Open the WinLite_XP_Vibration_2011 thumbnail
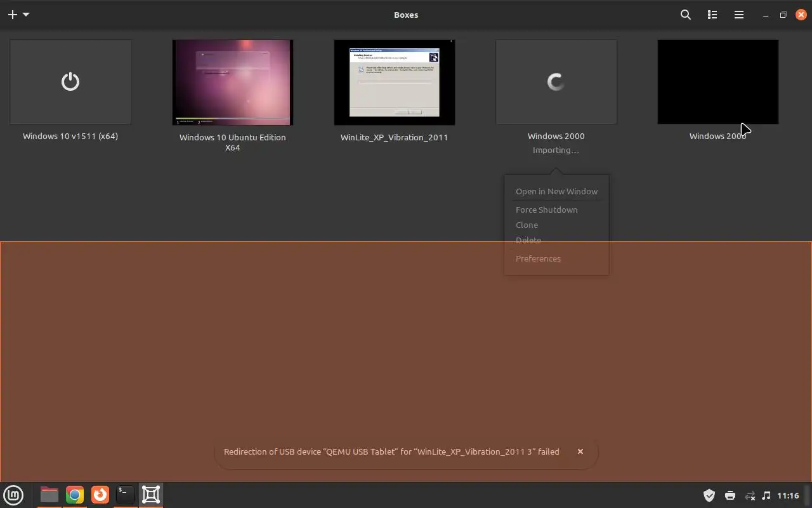Viewport: 812px width, 508px height. coord(395,83)
